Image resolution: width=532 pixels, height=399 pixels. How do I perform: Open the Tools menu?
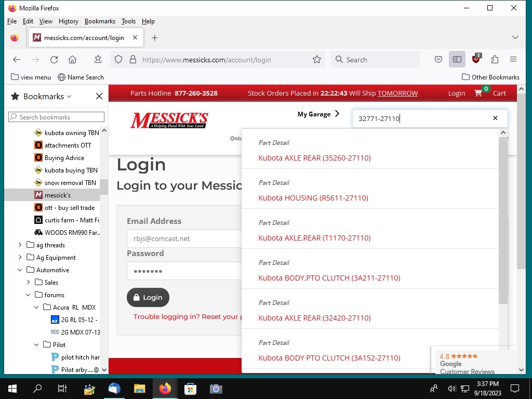pyautogui.click(x=128, y=21)
